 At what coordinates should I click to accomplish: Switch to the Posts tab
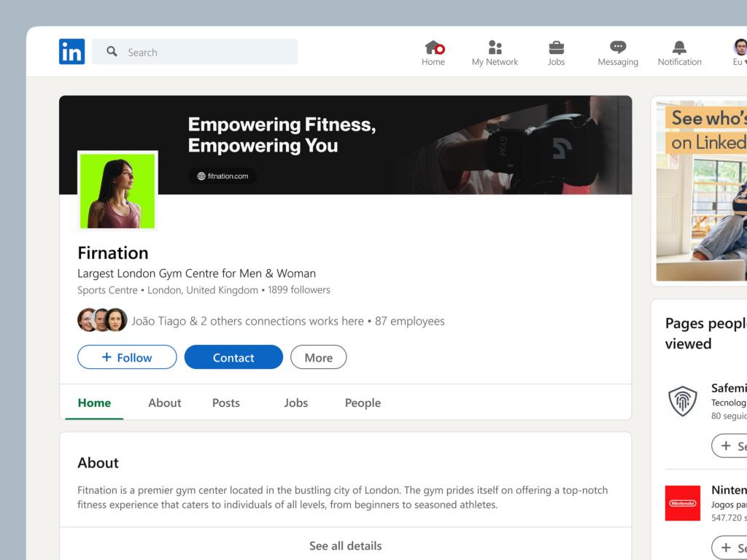coord(226,402)
